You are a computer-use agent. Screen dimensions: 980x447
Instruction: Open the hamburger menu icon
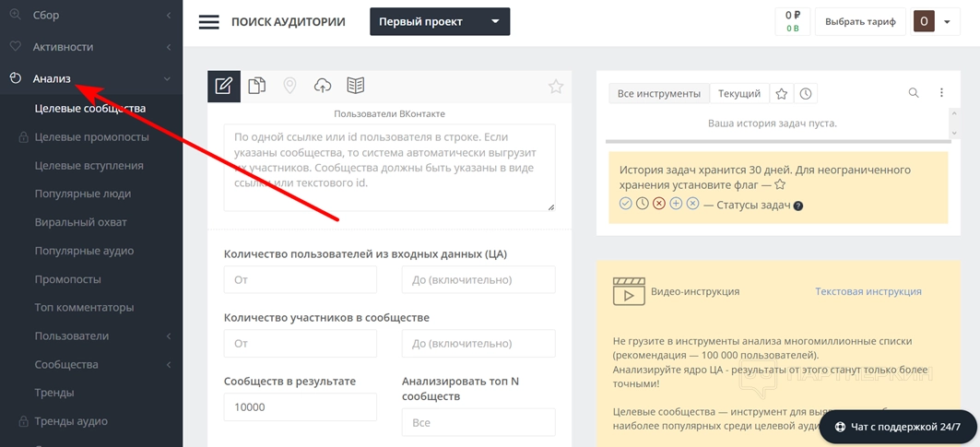[208, 22]
